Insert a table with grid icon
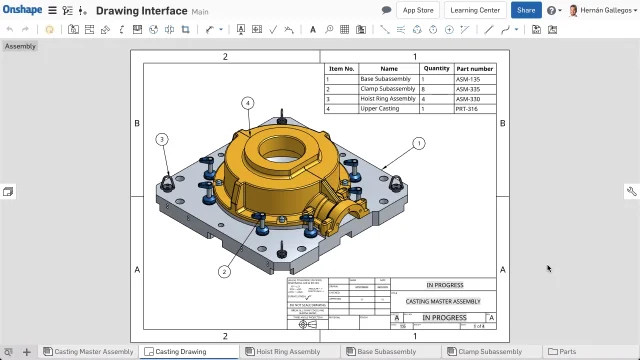Image resolution: width=640 pixels, height=360 pixels. point(344,29)
